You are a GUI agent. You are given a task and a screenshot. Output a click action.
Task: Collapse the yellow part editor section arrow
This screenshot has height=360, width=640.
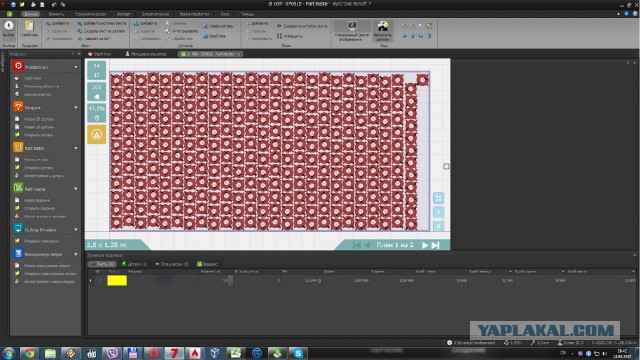point(76,148)
